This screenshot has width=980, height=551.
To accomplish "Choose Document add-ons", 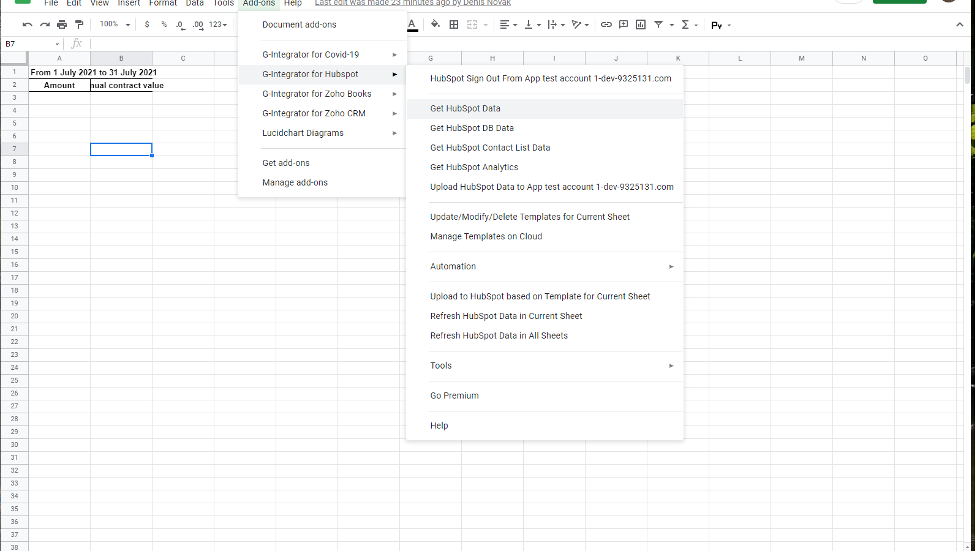I will 323,24.
